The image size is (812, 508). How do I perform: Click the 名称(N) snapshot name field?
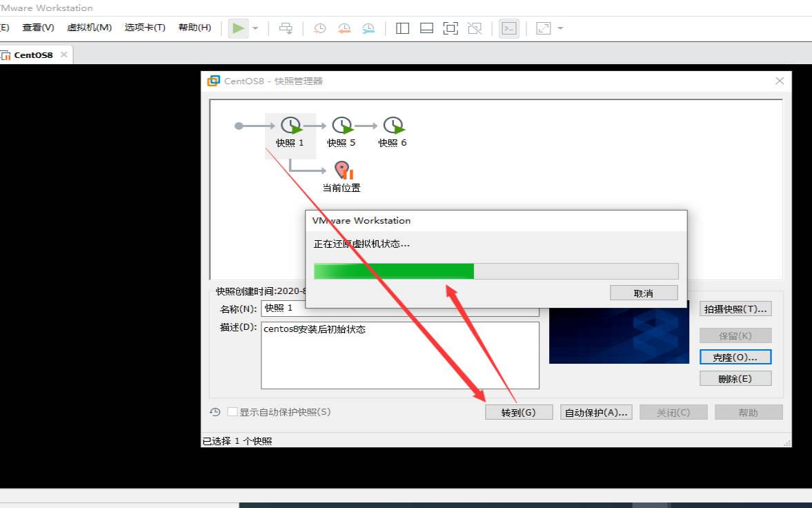coord(399,309)
